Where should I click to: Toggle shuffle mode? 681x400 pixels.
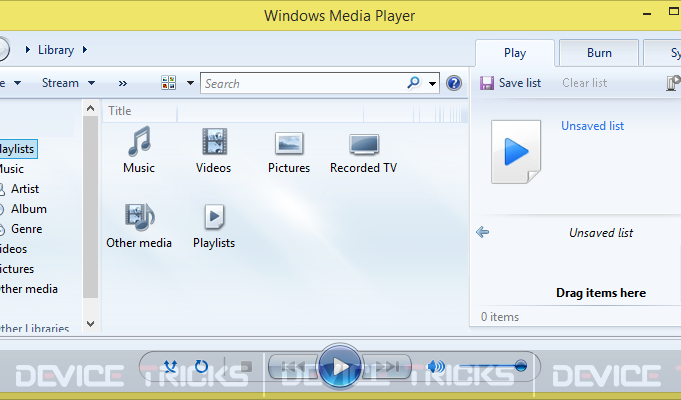[170, 367]
